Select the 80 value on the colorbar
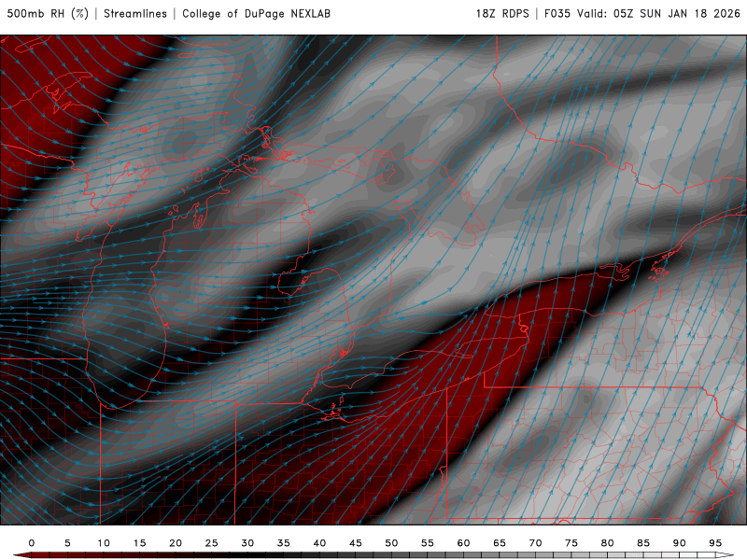Viewport: 747px width, 560px height. point(608,543)
